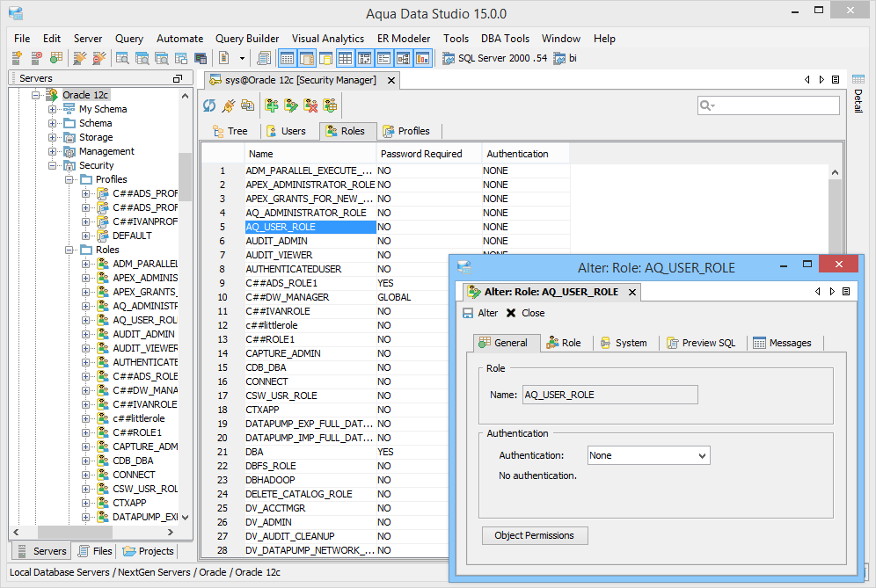876x588 pixels.
Task: Click the plug icon in Security Manager toolbar
Action: [x=229, y=105]
